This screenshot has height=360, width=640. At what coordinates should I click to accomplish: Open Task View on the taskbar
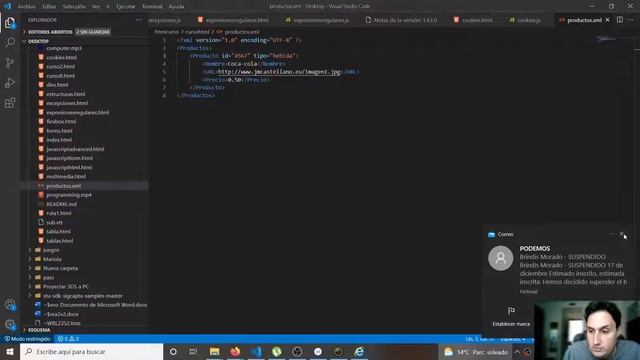[x=193, y=351]
